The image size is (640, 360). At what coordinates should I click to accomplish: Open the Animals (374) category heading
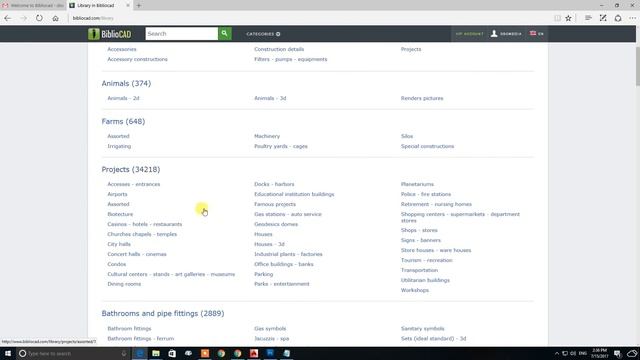point(126,83)
